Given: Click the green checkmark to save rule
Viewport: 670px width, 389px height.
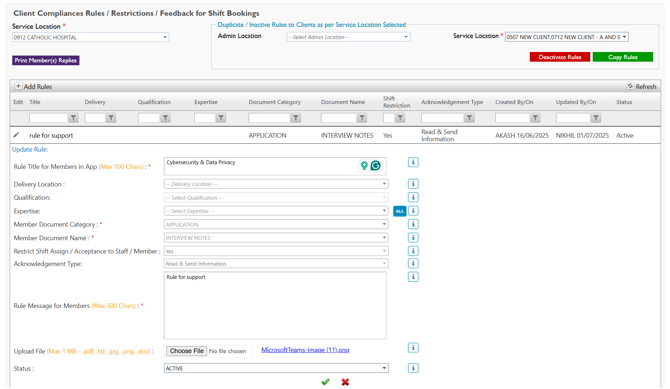Looking at the screenshot, I should click(325, 382).
